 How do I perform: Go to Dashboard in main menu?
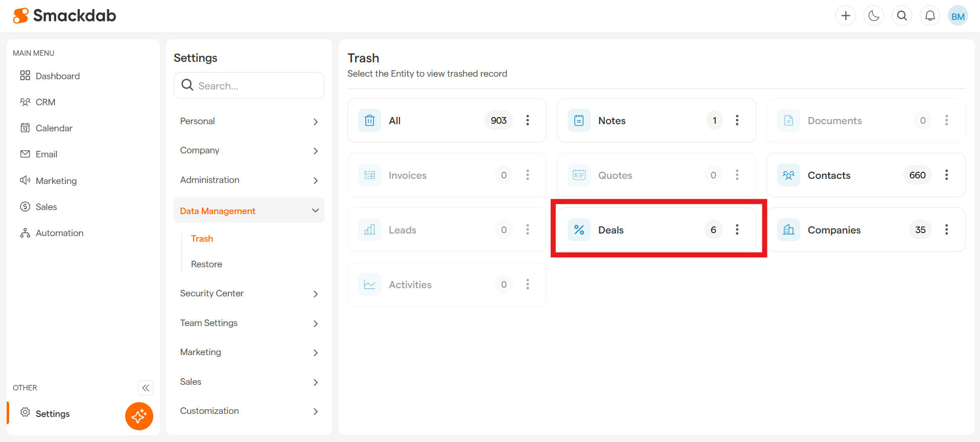click(57, 76)
